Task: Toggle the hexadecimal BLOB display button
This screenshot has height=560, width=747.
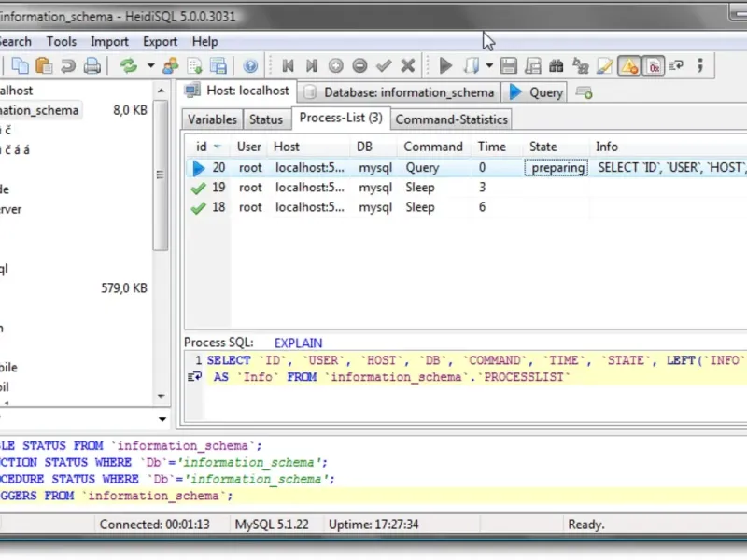Action: tap(654, 65)
